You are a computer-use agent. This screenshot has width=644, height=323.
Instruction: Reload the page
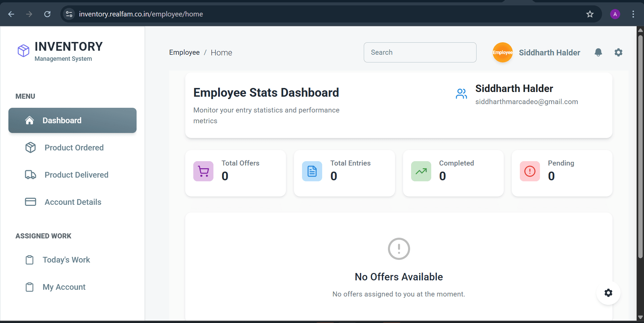(x=47, y=14)
